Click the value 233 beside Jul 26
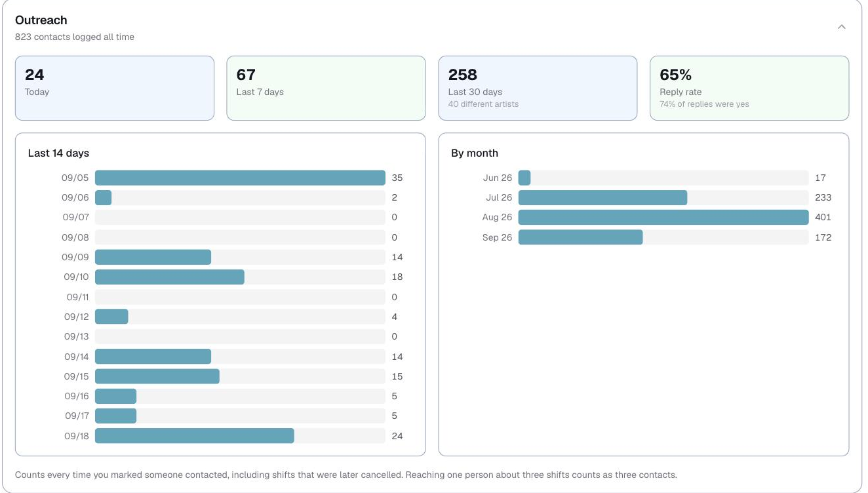Image resolution: width=868 pixels, height=493 pixels. [x=823, y=197]
